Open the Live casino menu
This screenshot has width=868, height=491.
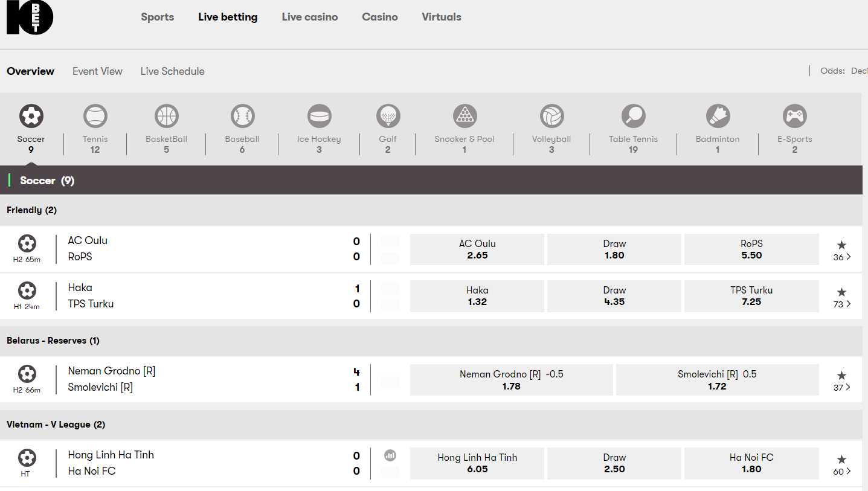pyautogui.click(x=310, y=17)
